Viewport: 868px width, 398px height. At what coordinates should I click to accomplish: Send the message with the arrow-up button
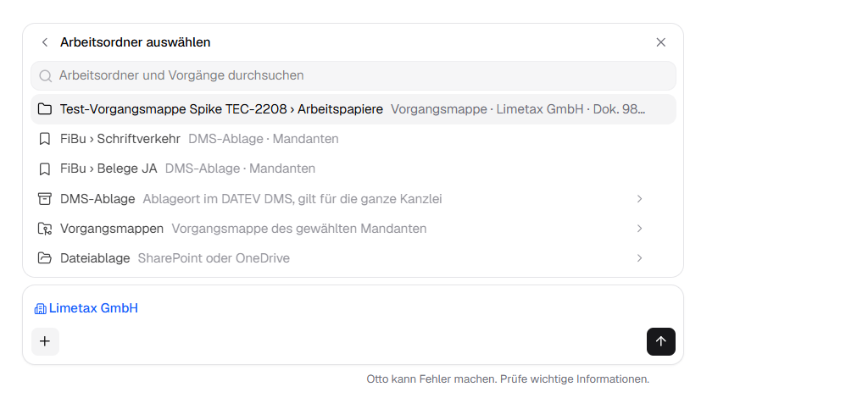pyautogui.click(x=661, y=341)
